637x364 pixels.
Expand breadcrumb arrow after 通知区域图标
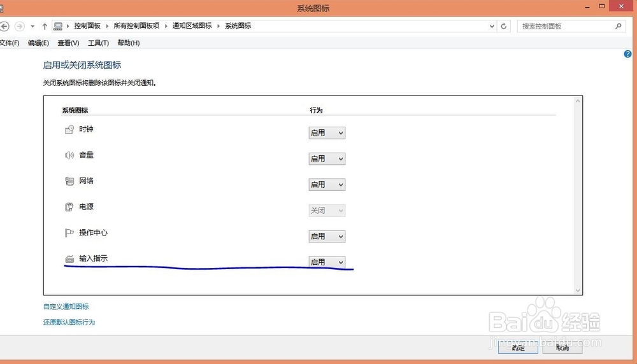tap(218, 26)
